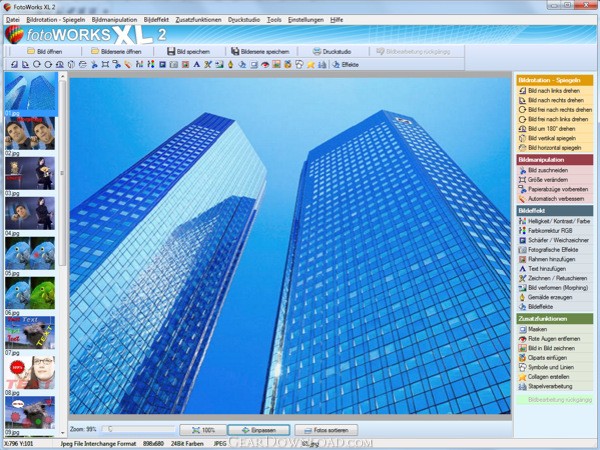Click 'Automatisch verbessern' entry
The width and height of the screenshot is (600, 450).
click(554, 199)
